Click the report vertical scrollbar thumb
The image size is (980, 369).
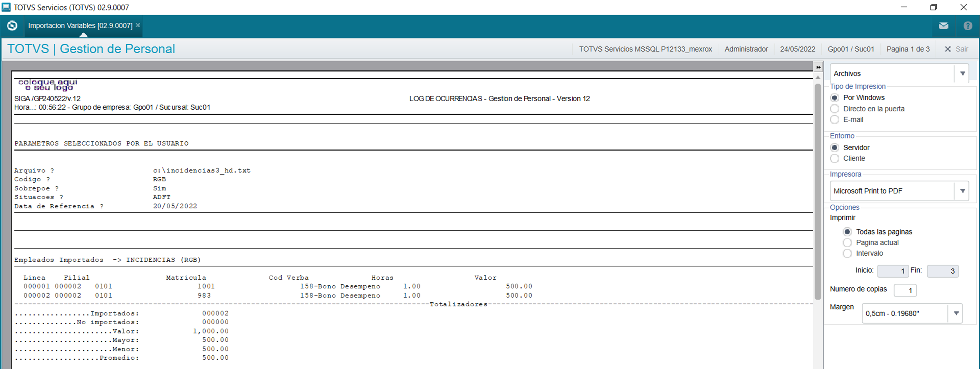[x=818, y=192]
